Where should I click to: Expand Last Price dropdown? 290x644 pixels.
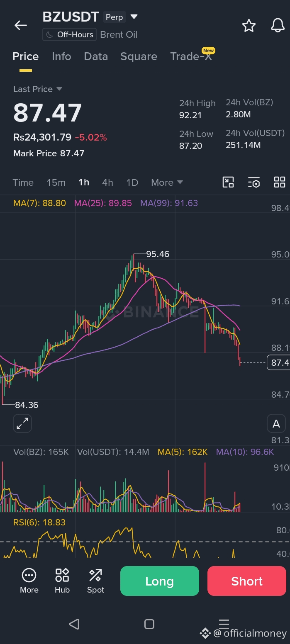[59, 89]
